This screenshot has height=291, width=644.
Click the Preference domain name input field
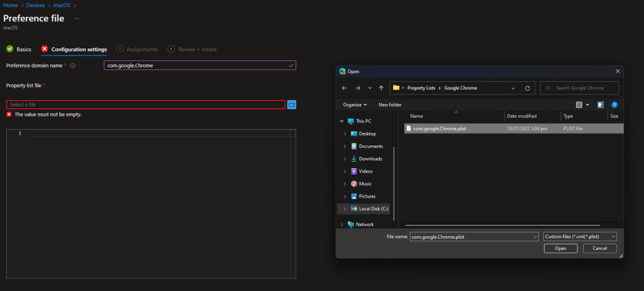[199, 65]
